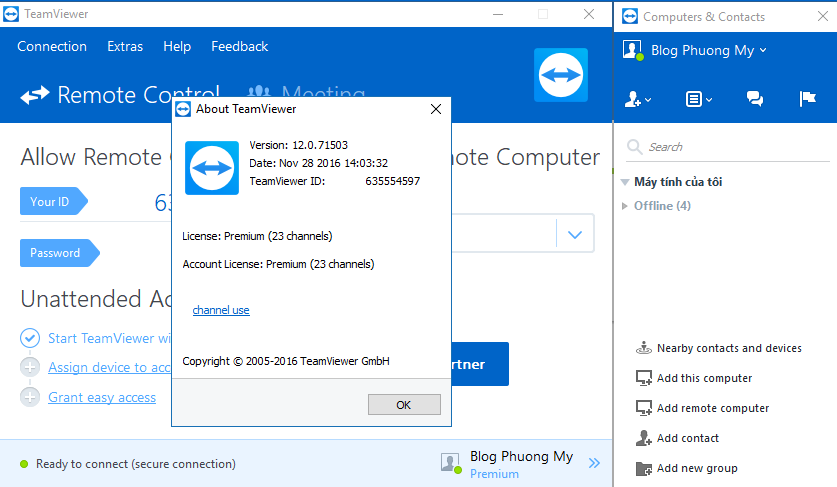
Task: Click the Version 12.0.71503 text
Action: 298,145
